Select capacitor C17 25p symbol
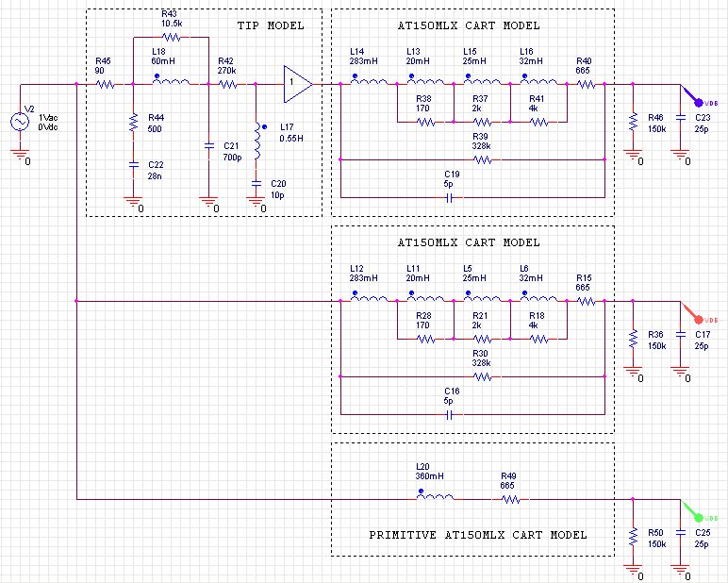The height and width of the screenshot is (583, 728). coord(680,335)
